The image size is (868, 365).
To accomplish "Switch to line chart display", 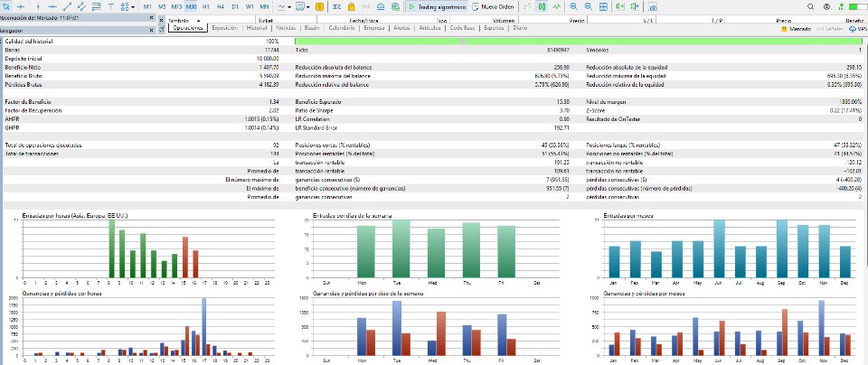I will click(x=556, y=6).
